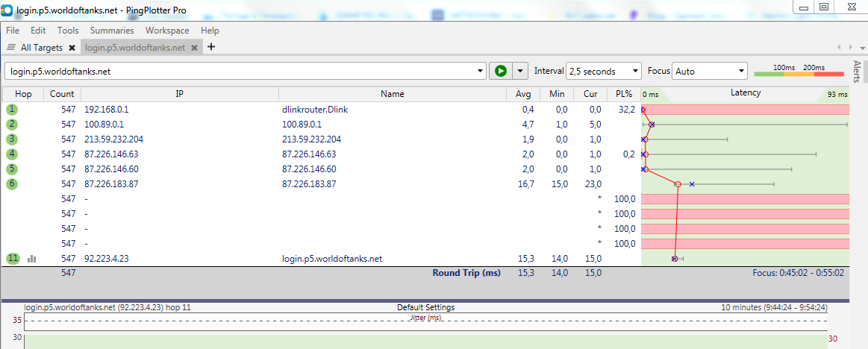Click packet loss value 32,2

tap(627, 110)
